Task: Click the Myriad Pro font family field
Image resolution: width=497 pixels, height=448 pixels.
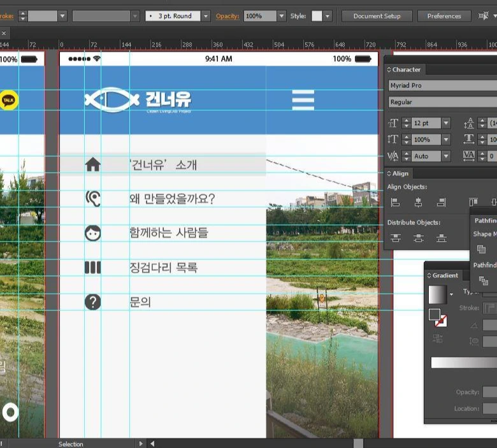Action: [x=442, y=85]
